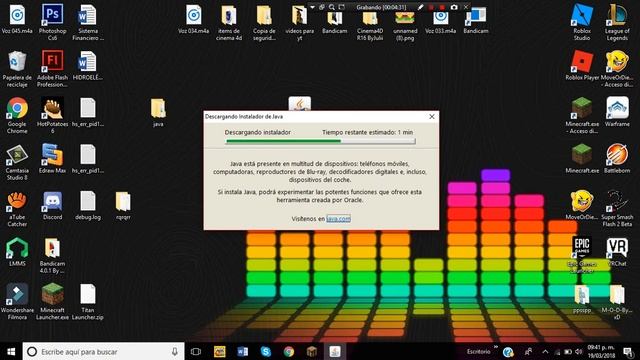This screenshot has width=640, height=360.
Task: Select the Roblox Studio shortcut
Action: (x=582, y=21)
